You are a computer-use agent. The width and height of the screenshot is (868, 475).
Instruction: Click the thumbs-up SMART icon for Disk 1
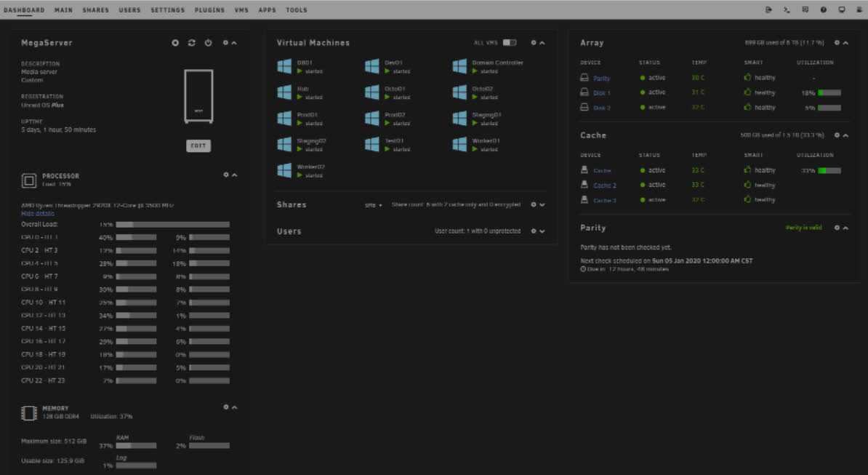747,92
